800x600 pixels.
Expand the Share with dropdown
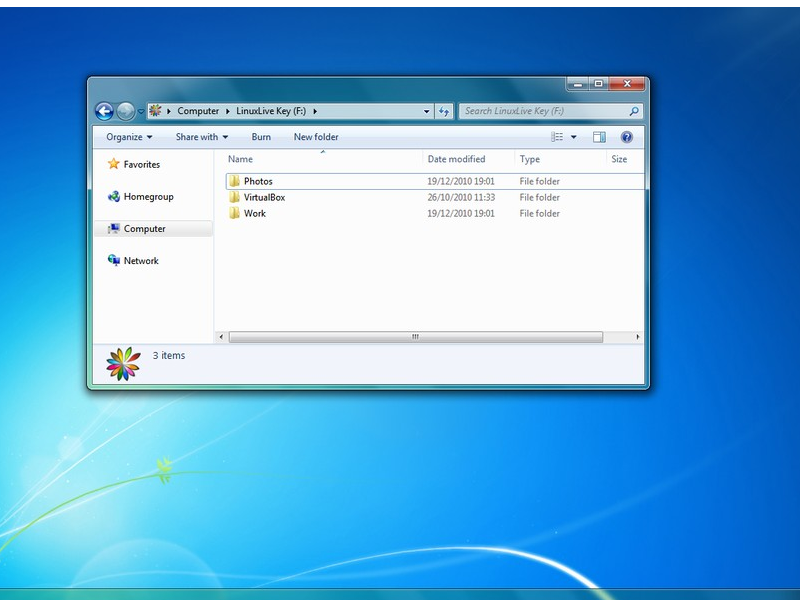201,137
